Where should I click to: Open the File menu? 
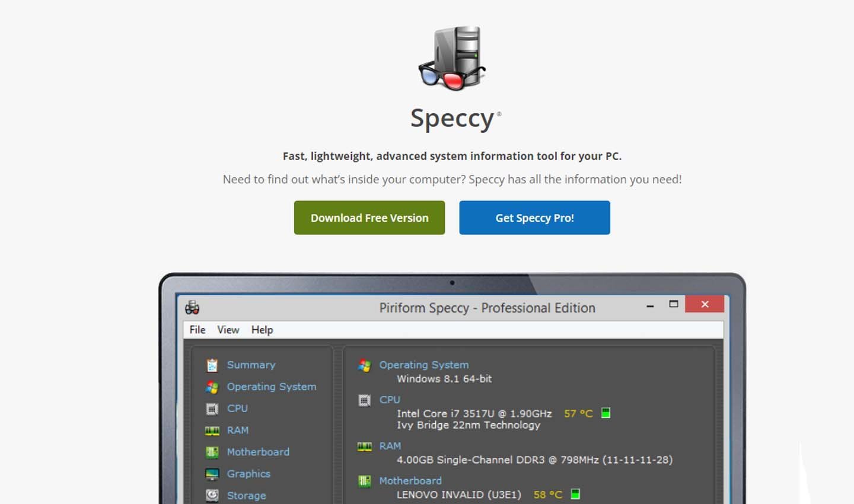click(197, 330)
